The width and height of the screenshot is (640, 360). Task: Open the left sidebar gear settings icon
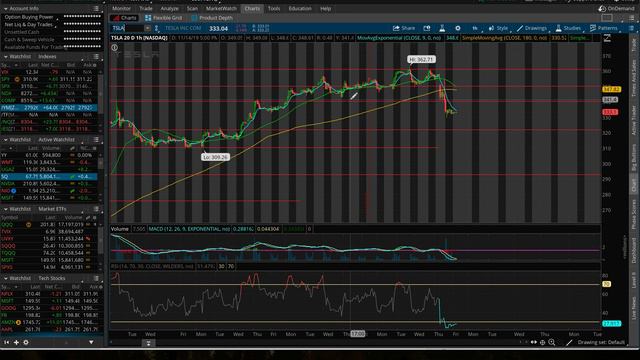(x=26, y=342)
